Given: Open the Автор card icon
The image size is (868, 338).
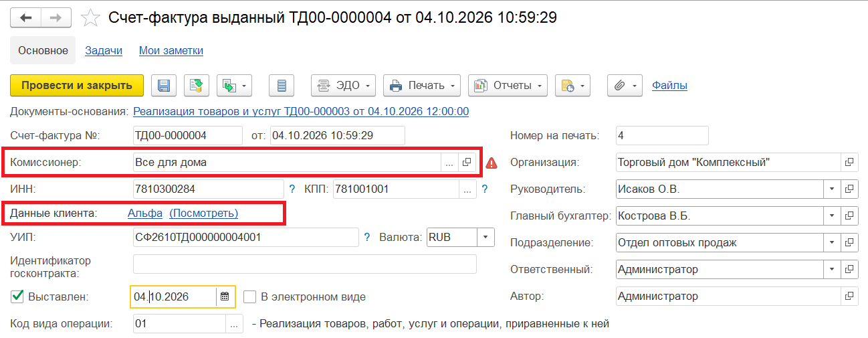Looking at the screenshot, I should click(849, 296).
